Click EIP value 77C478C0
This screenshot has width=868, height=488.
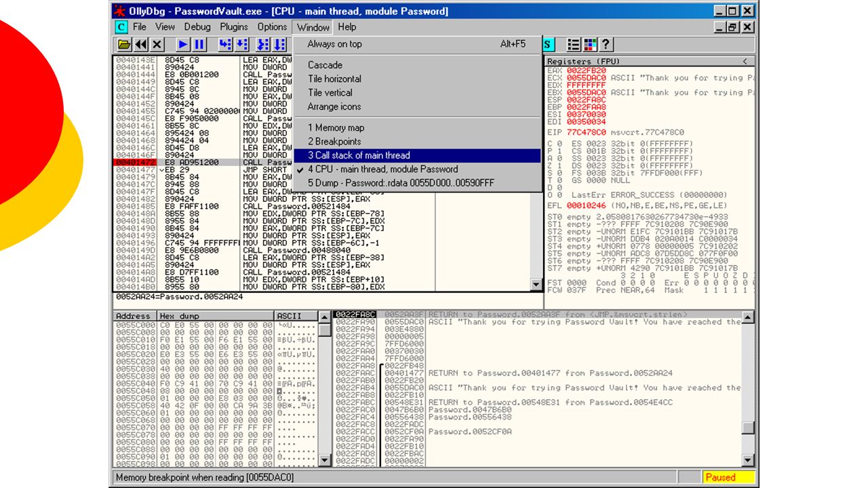(587, 132)
